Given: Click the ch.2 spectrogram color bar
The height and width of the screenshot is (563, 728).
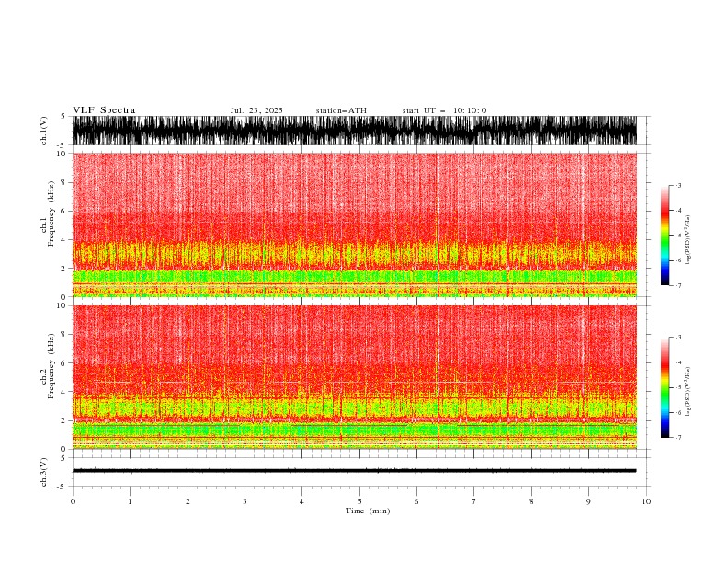Looking at the screenshot, I should coord(665,387).
